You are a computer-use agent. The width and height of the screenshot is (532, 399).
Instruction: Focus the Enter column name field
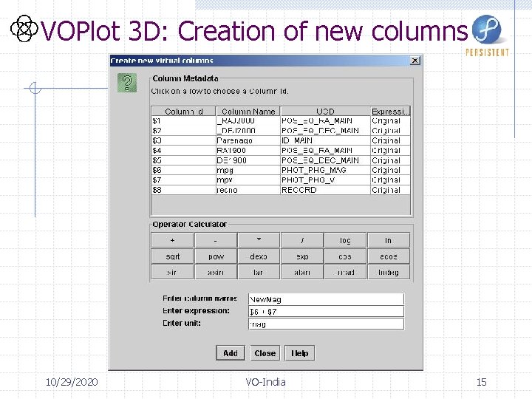tap(326, 299)
